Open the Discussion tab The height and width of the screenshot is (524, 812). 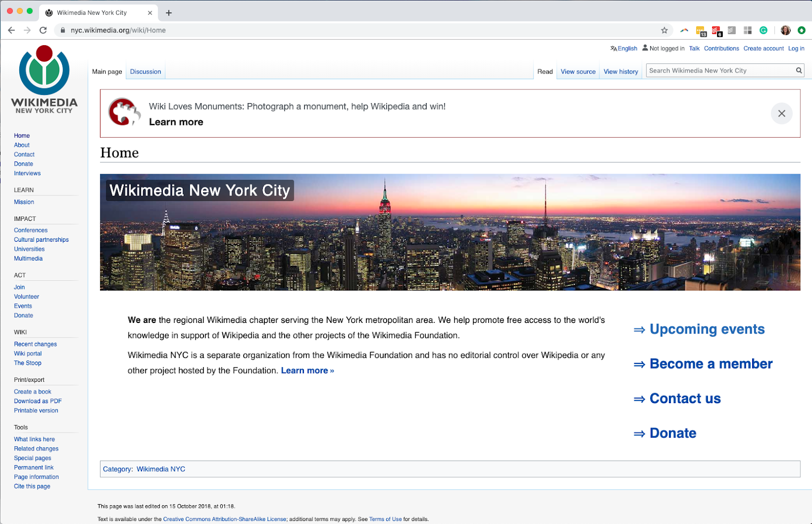146,72
